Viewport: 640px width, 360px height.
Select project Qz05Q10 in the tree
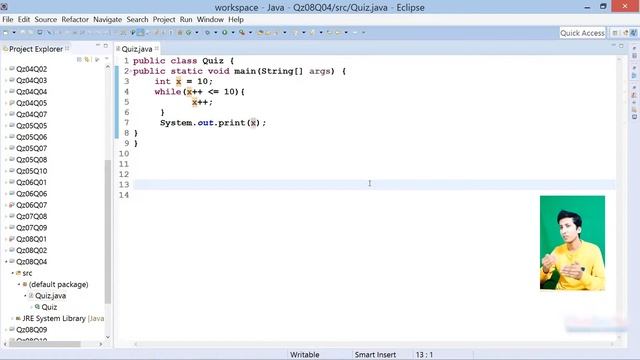point(31,171)
